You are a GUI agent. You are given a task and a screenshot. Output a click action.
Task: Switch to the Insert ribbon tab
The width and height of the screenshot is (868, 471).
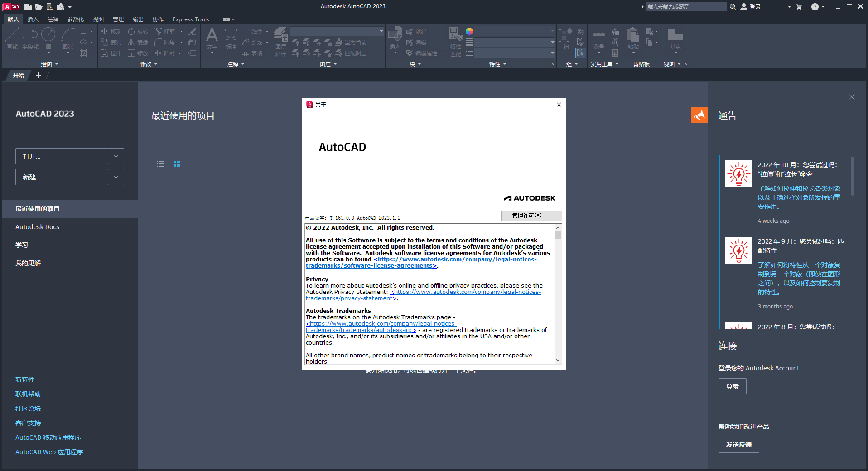(33, 19)
